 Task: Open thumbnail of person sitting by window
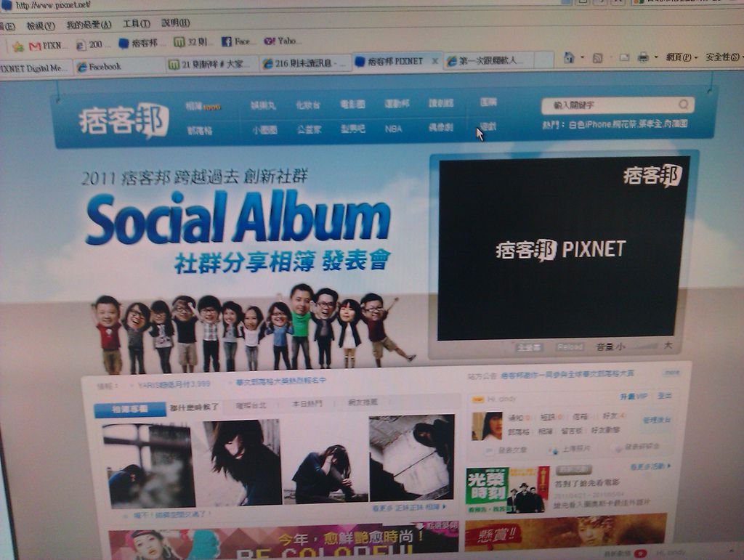(x=148, y=466)
